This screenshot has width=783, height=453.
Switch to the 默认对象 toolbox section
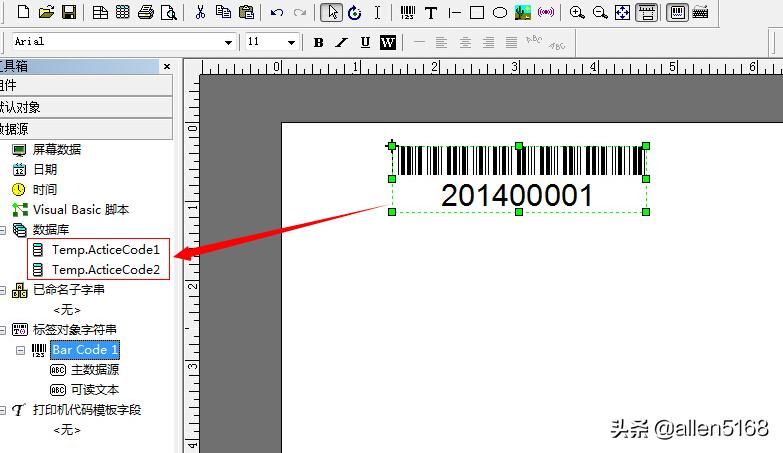(86, 107)
